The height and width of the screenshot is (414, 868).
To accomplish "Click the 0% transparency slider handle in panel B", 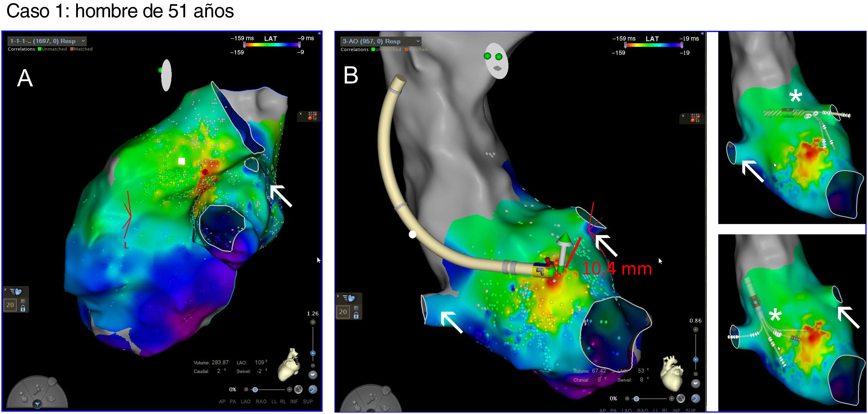I will point(636,399).
